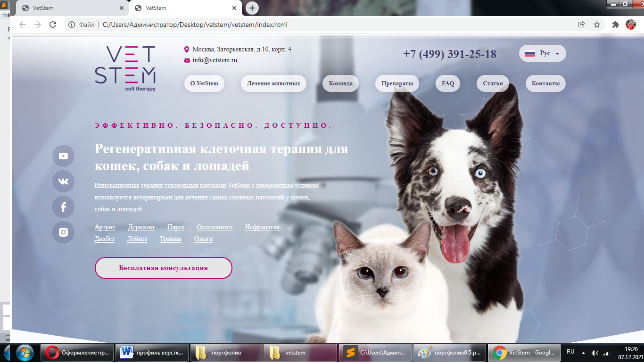Reload the page in Chrome
Screen dimensions: 644x363
[53, 25]
